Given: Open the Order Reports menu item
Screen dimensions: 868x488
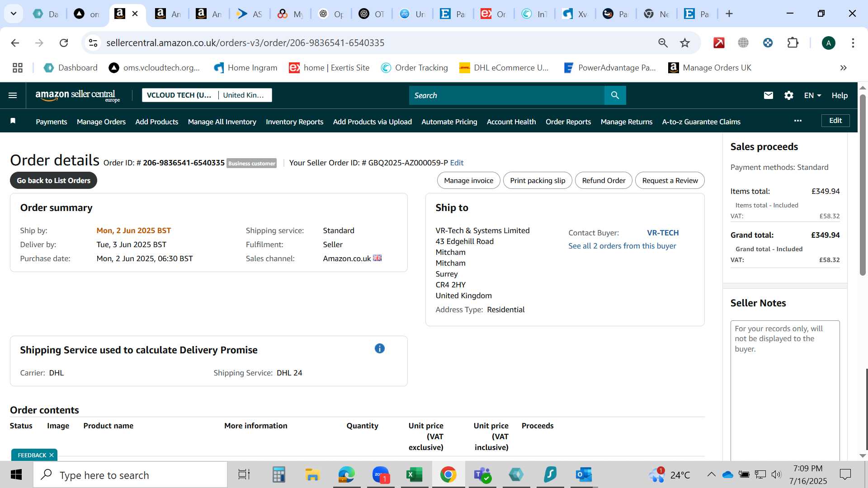Looking at the screenshot, I should pos(568,122).
